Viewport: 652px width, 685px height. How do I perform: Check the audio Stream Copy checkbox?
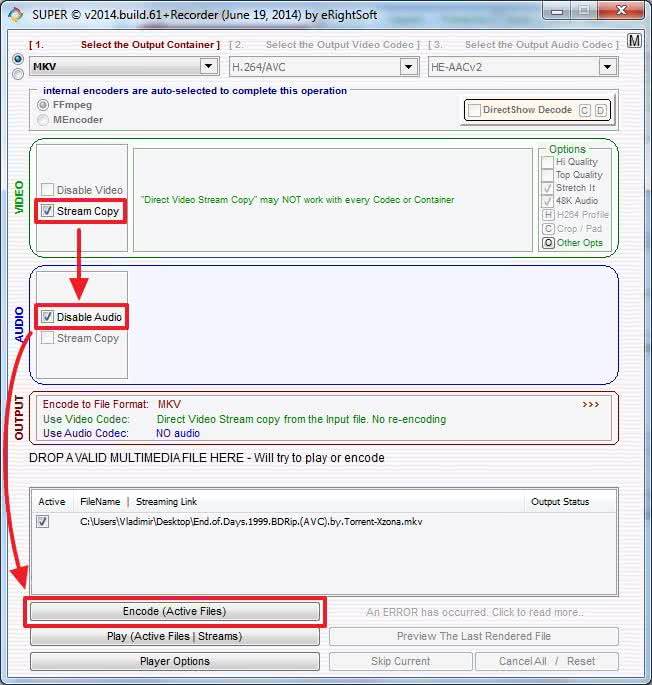click(x=47, y=338)
